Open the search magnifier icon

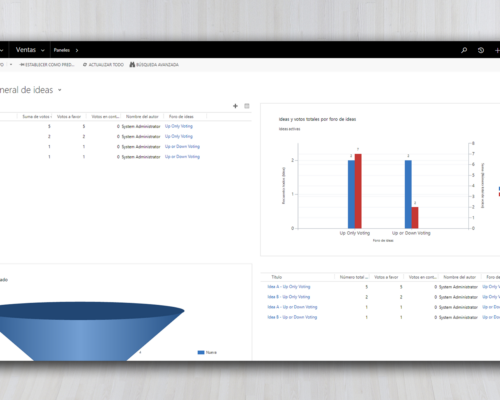click(464, 50)
